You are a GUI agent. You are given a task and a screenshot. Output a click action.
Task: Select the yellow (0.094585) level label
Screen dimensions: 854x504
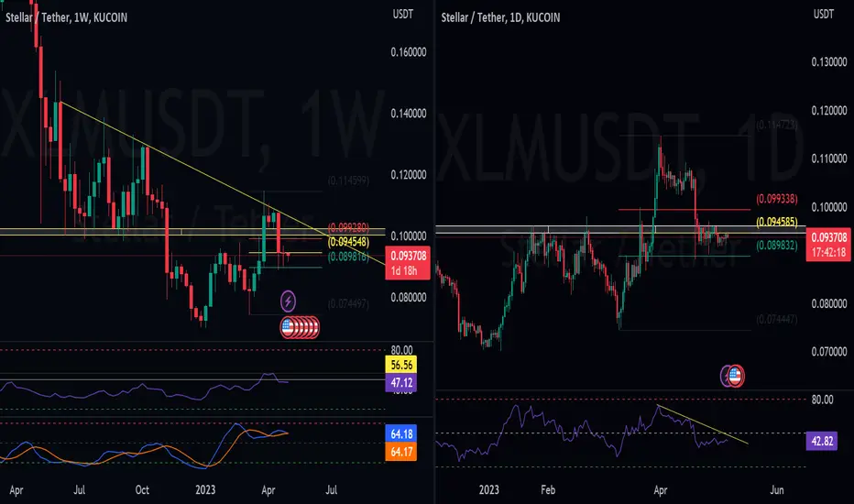point(777,222)
